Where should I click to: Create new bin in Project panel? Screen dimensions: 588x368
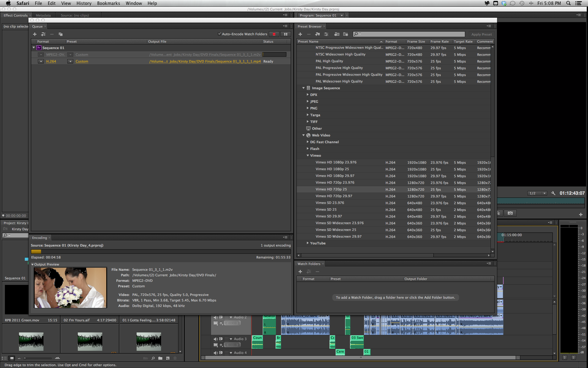click(x=160, y=358)
